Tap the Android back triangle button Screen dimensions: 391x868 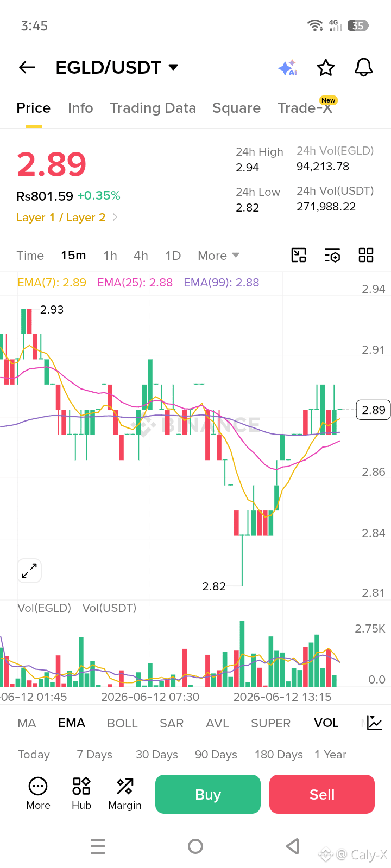click(x=293, y=846)
